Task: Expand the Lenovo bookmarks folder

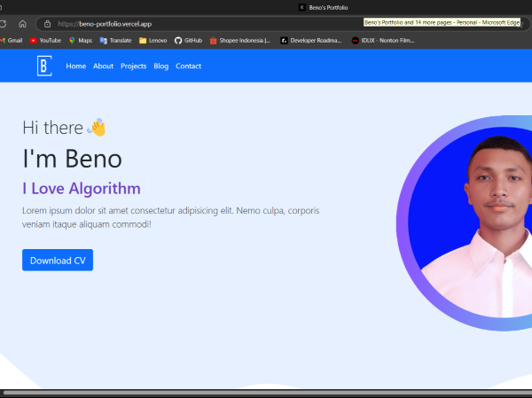Action: 153,40
